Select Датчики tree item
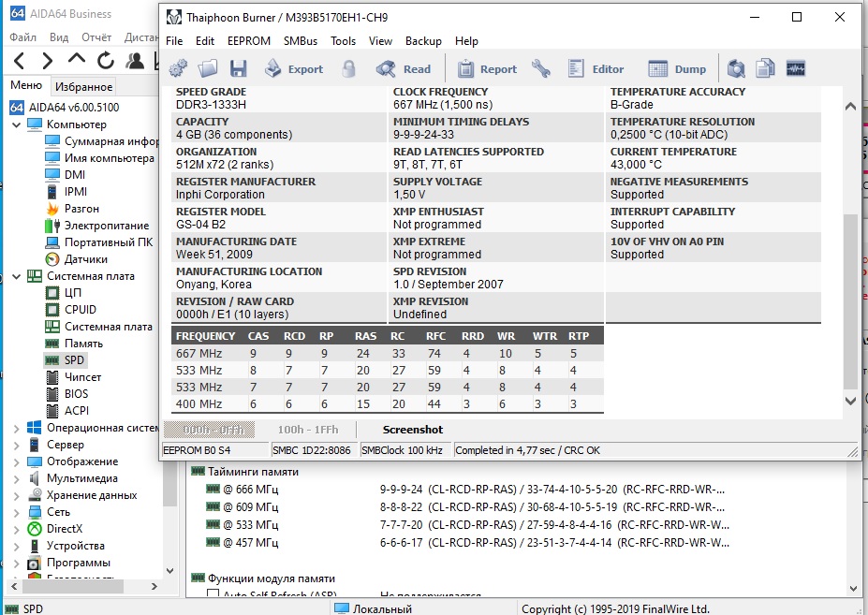The height and width of the screenshot is (615, 868). tap(77, 259)
